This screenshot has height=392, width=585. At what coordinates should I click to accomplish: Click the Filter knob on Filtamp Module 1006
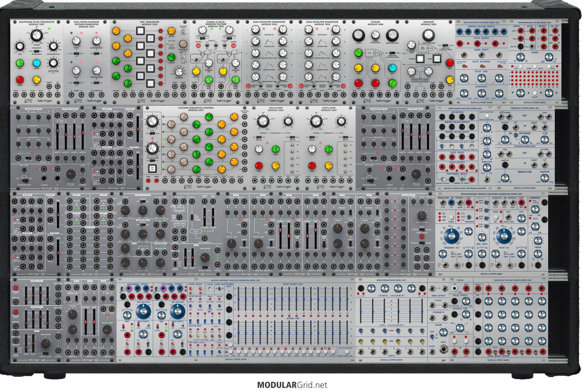(x=359, y=35)
